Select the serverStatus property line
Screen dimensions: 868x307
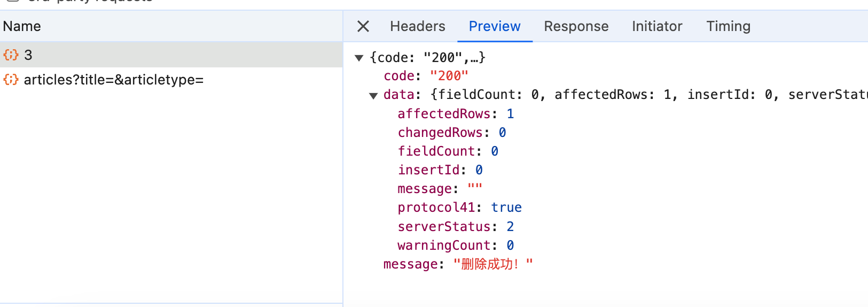(x=455, y=227)
